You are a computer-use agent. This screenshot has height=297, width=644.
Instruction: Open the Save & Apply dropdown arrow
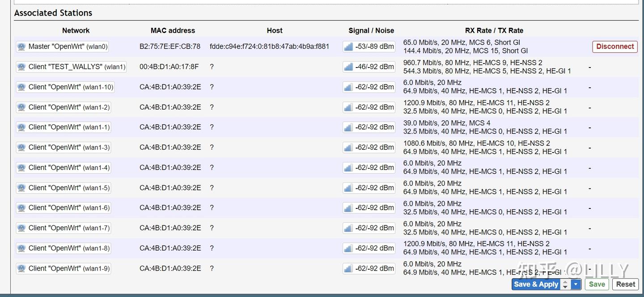coord(576,284)
